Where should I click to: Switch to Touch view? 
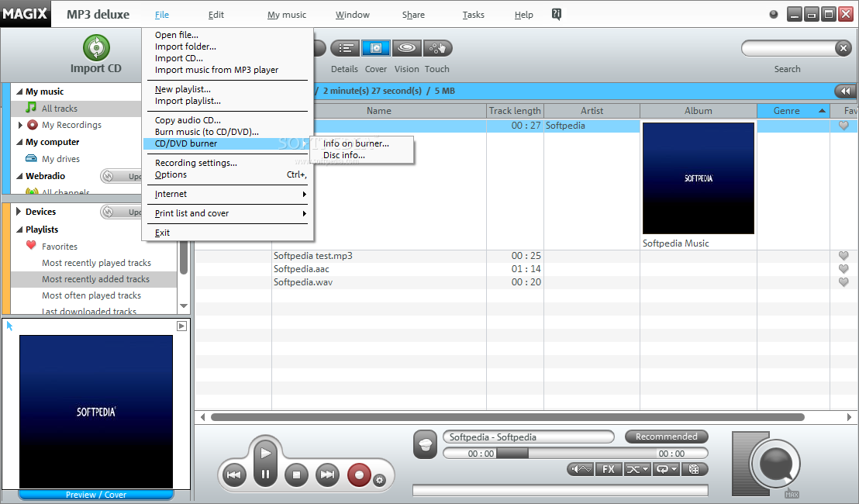pos(437,48)
